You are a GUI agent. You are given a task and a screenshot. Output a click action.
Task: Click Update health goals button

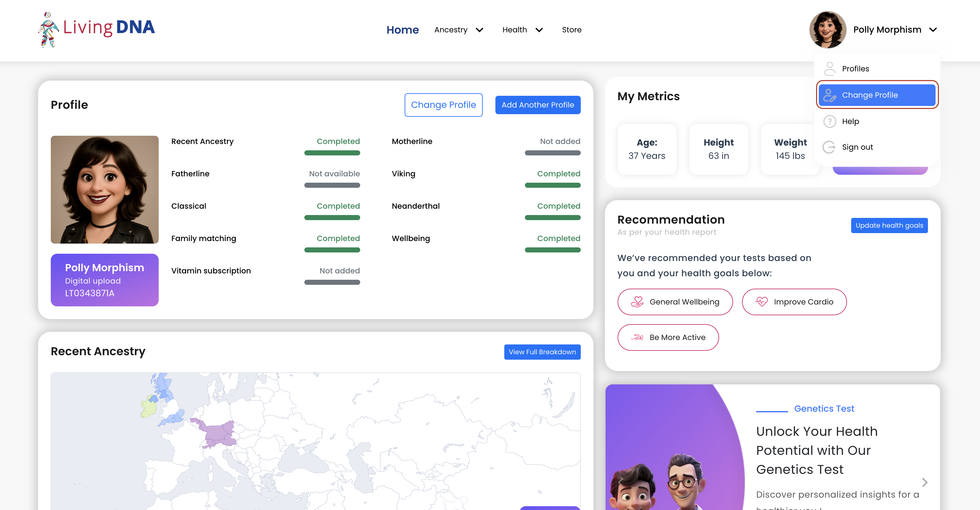tap(889, 226)
